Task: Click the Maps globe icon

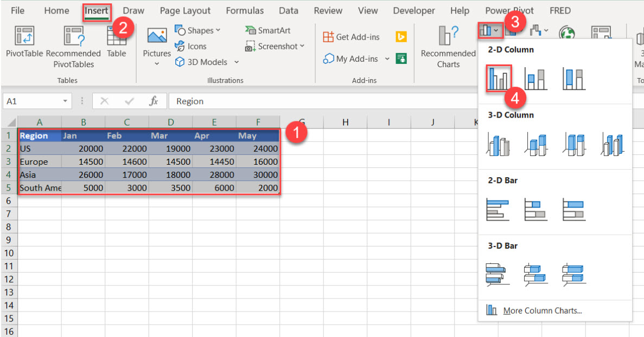Action: coord(567,33)
